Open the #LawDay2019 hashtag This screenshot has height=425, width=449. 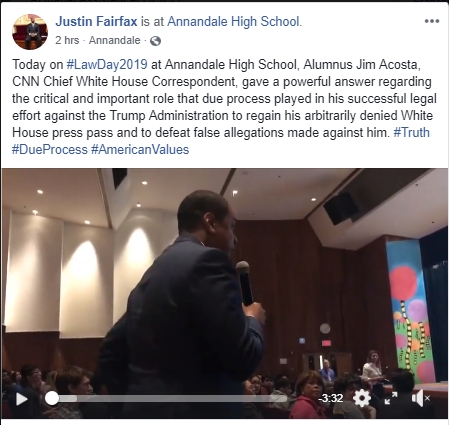(107, 64)
